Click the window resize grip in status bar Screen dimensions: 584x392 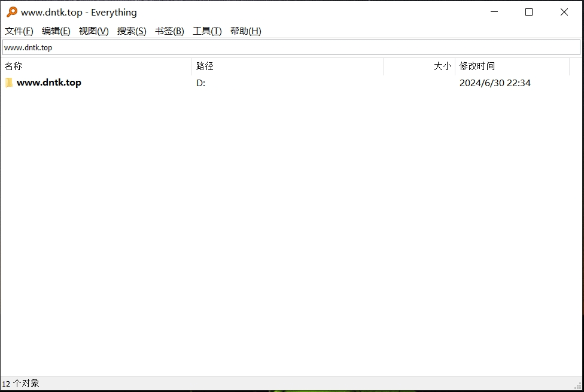point(577,385)
